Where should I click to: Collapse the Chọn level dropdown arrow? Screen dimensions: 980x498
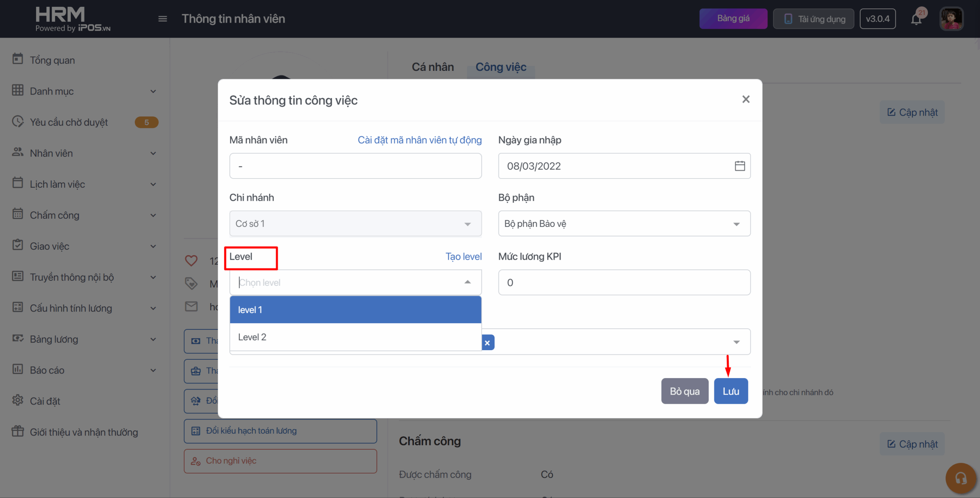coord(467,282)
